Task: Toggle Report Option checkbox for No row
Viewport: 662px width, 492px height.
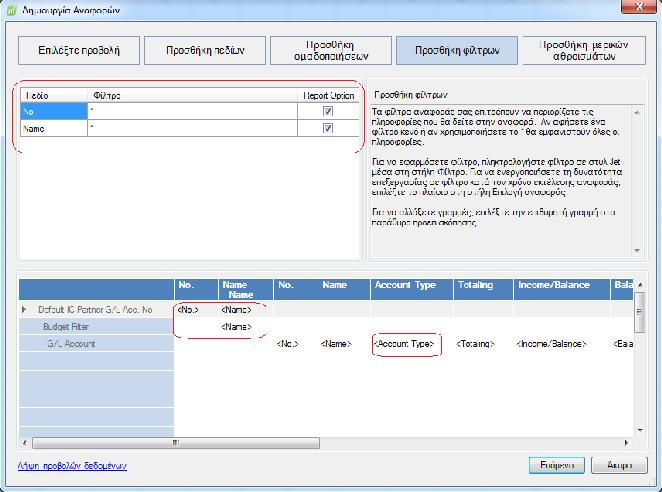Action: pos(328,111)
